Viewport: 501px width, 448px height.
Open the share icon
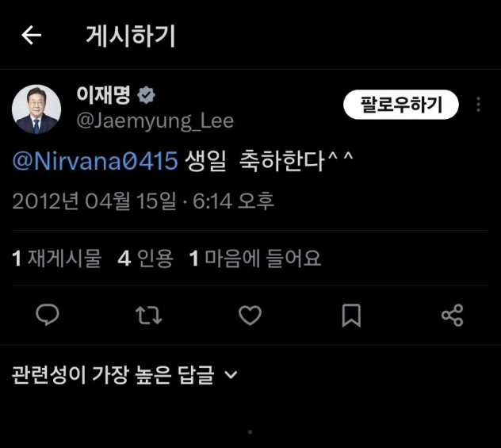tap(452, 316)
